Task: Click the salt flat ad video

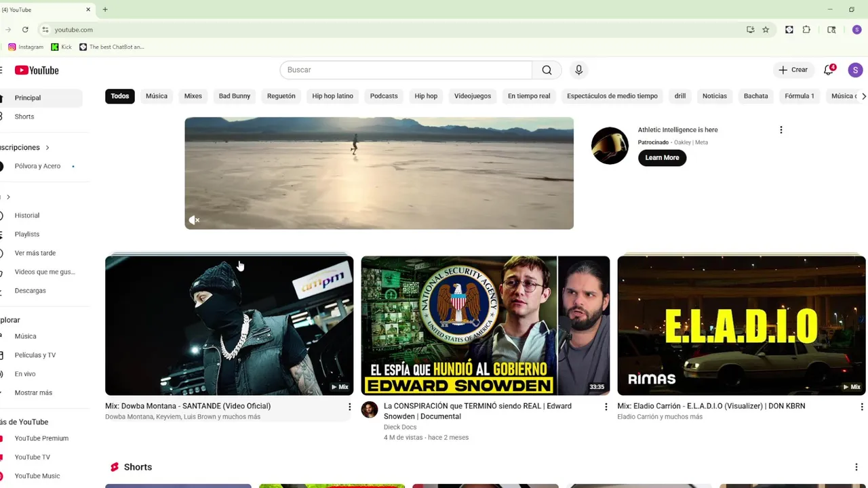Action: pyautogui.click(x=379, y=174)
